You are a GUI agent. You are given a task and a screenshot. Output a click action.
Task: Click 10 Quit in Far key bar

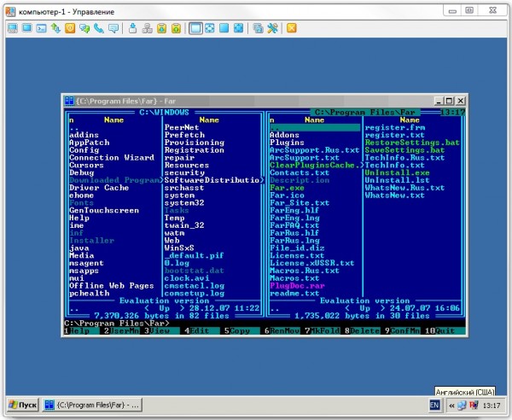click(x=445, y=331)
